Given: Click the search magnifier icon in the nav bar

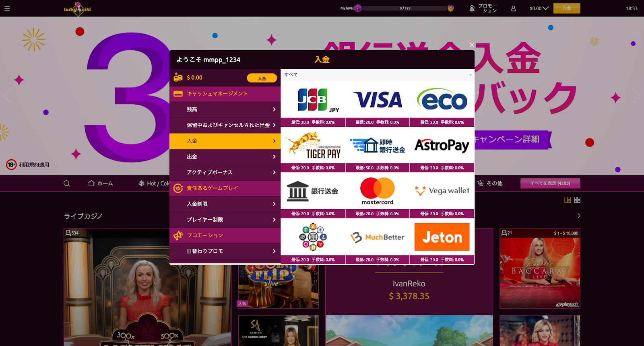Looking at the screenshot, I should point(67,183).
